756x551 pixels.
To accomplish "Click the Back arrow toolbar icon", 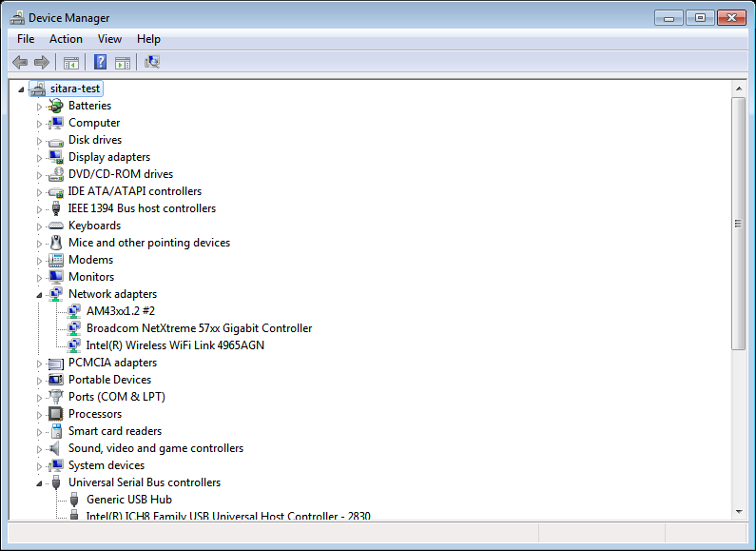I will (x=20, y=62).
